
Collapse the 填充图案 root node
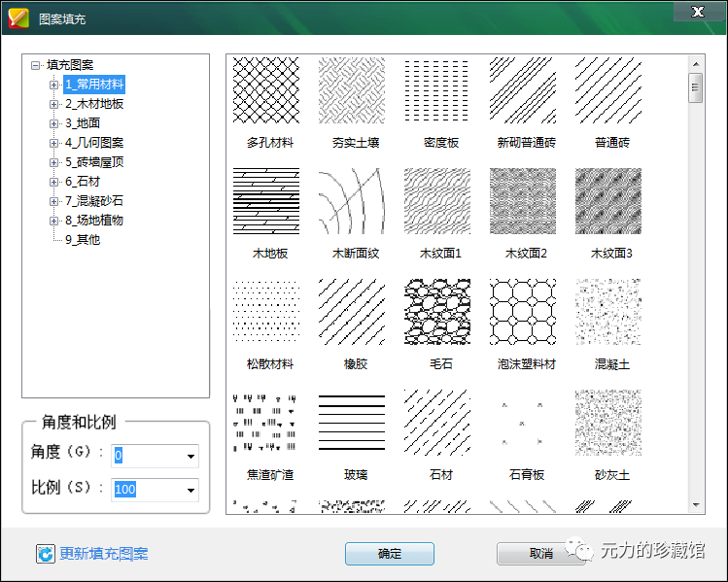point(35,65)
